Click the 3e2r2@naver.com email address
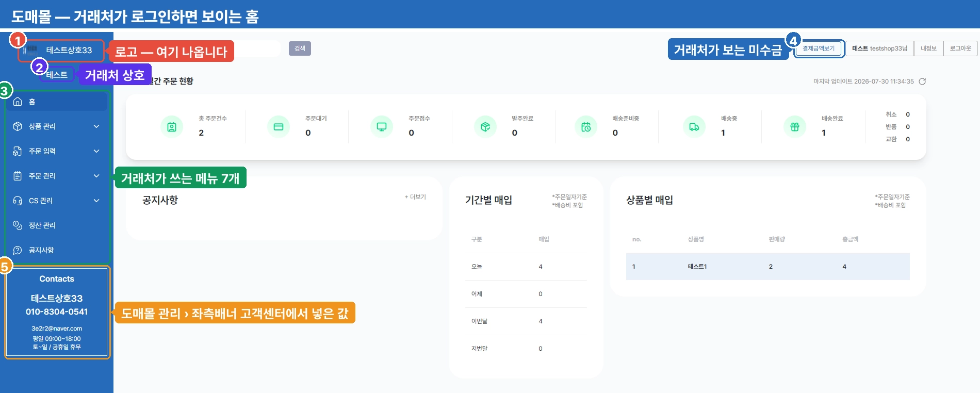 click(x=57, y=329)
